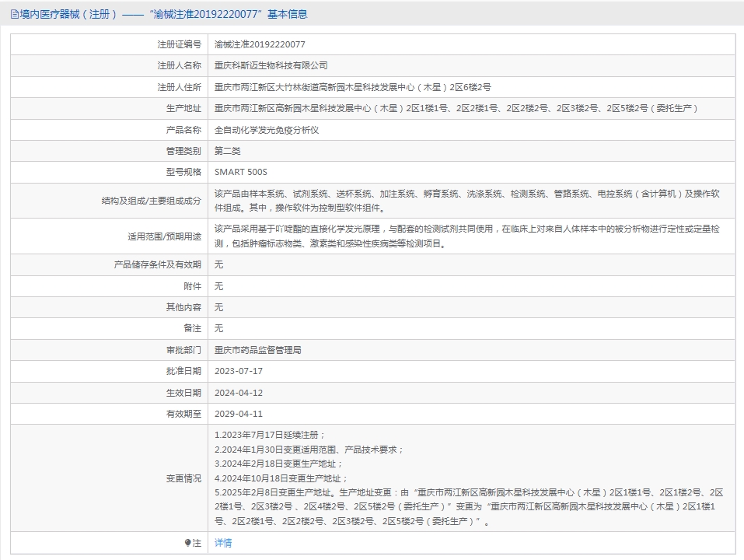Click the bullet icon next to 注 label
The height and width of the screenshot is (560, 744).
[x=187, y=543]
